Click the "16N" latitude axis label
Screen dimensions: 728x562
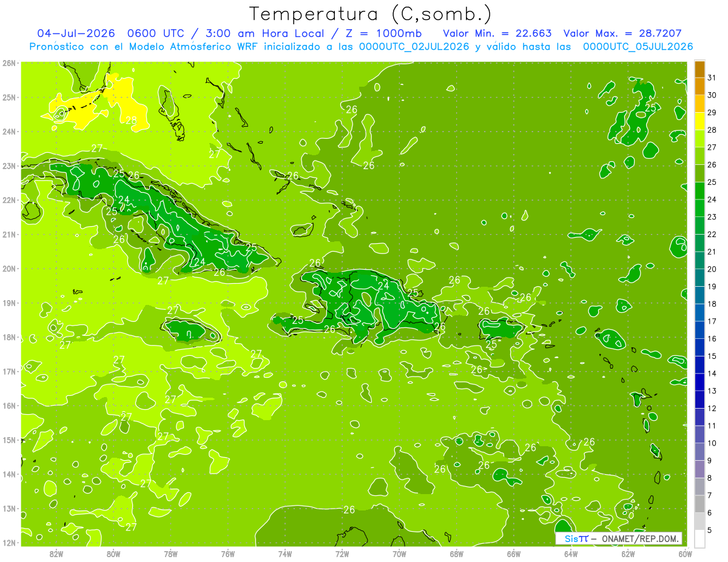coord(8,406)
